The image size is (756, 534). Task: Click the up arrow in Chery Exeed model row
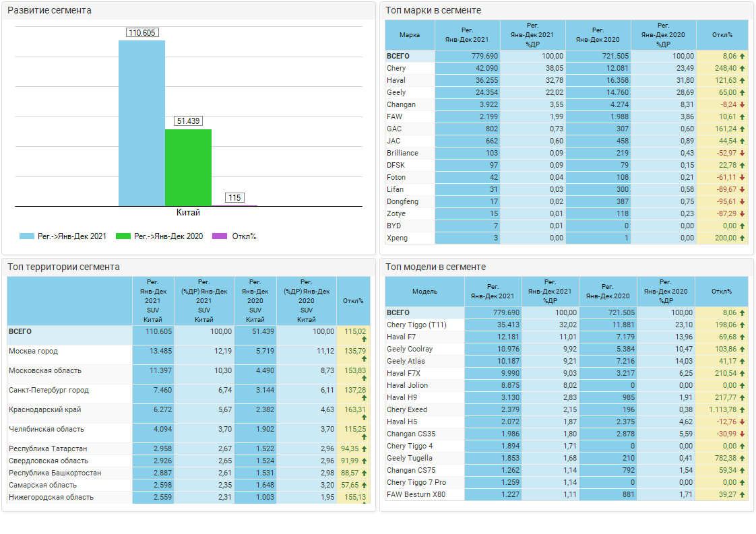(x=742, y=410)
